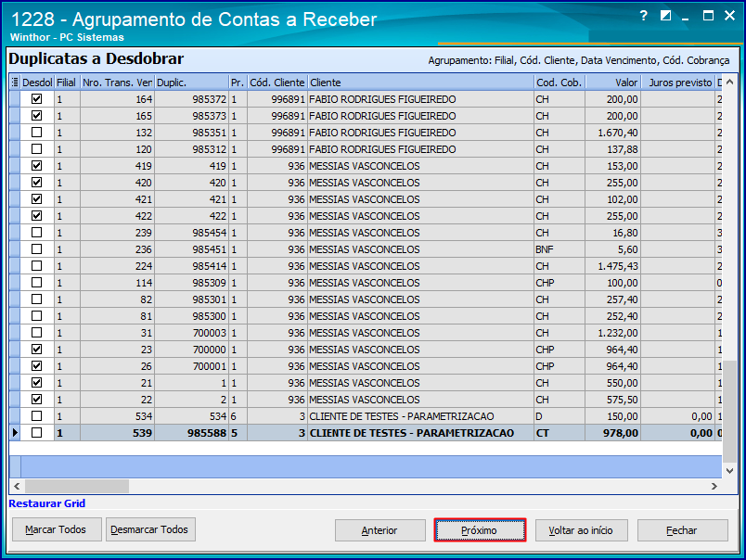The image size is (746, 560).
Task: Uncheck the checkbox for transaction 22
Action: click(36, 400)
